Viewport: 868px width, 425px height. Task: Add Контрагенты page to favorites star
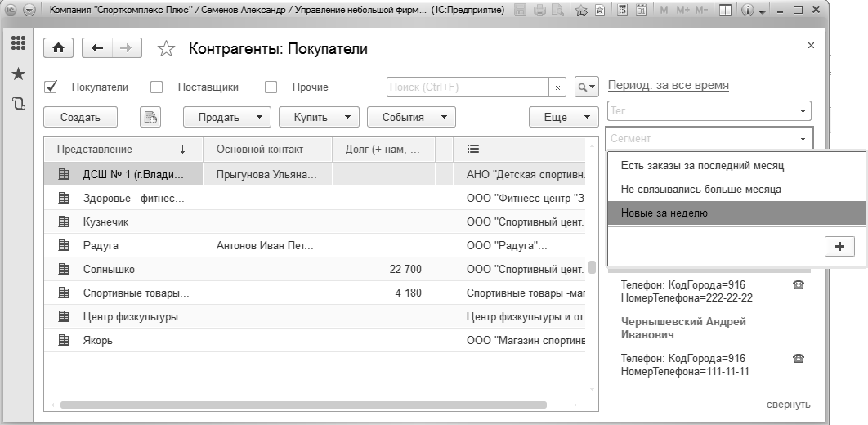point(166,49)
